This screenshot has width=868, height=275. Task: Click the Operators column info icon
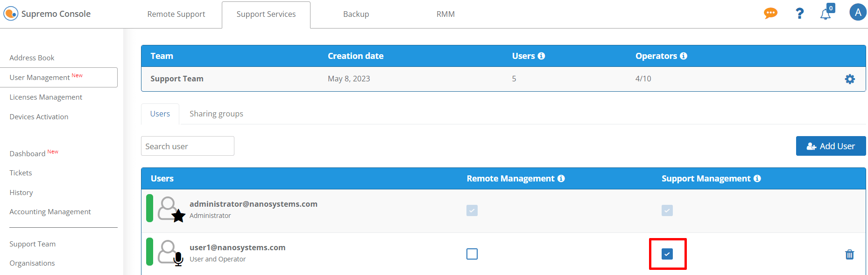[683, 56]
